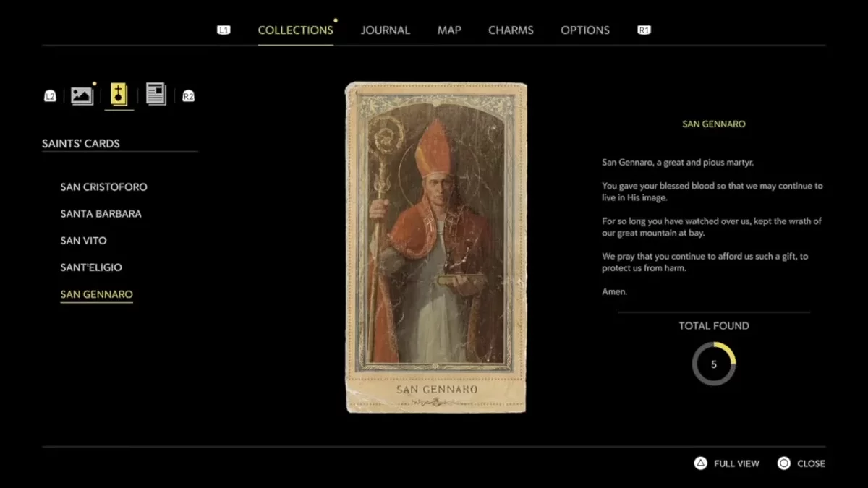The width and height of the screenshot is (868, 488).
Task: Open the Map tab
Action: coord(449,30)
